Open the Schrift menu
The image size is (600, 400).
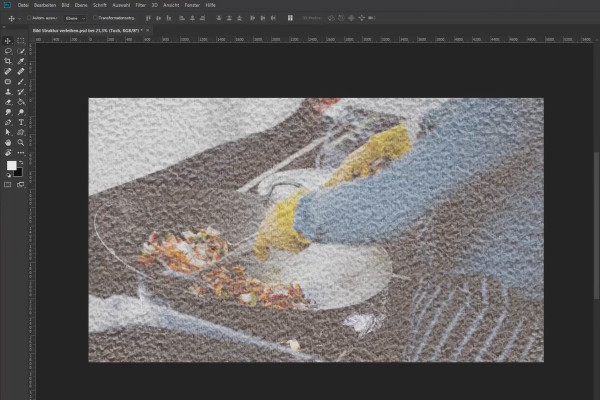coord(100,5)
